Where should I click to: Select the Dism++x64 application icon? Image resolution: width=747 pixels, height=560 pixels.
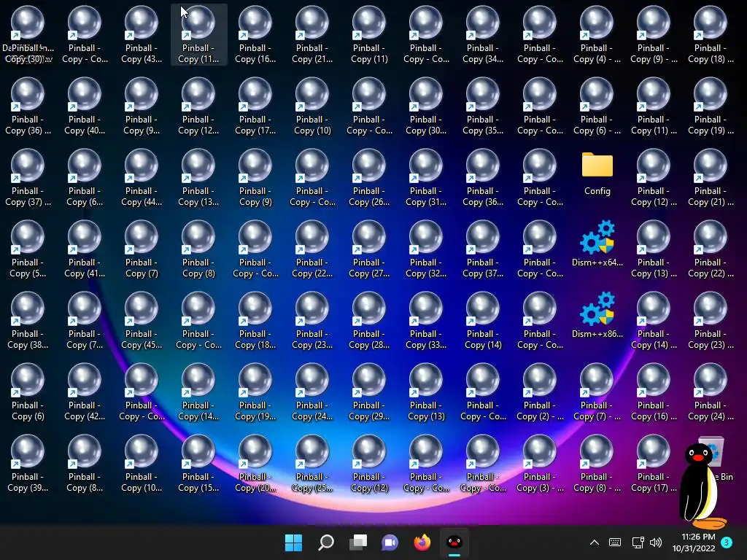coord(597,243)
